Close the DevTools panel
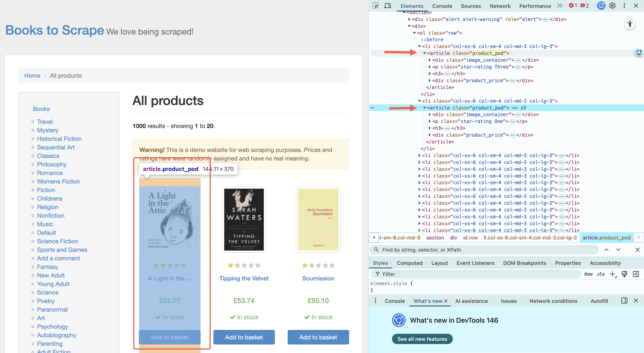 [x=636, y=6]
